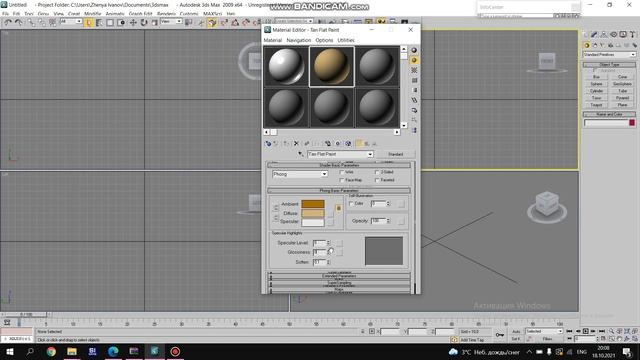Click the Diffuse color swatch
This screenshot has height=360, width=640.
pyautogui.click(x=313, y=213)
